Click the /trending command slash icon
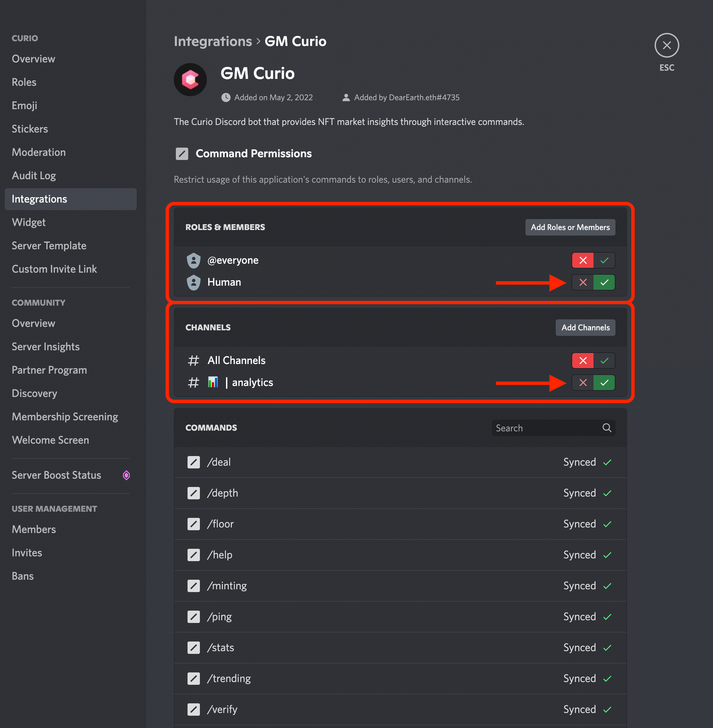This screenshot has height=728, width=713. tap(194, 678)
